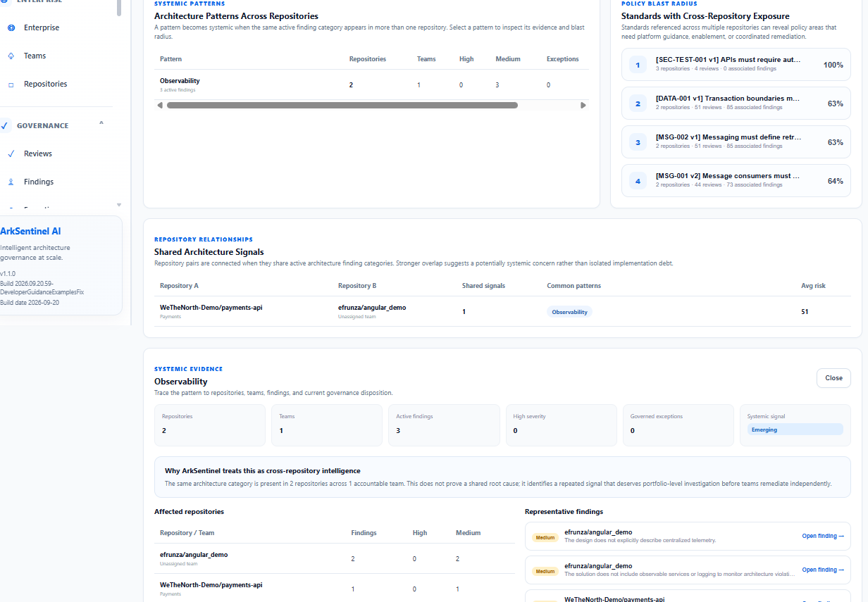
Task: Click the Findings column header in Affected repositories
Action: pyautogui.click(x=364, y=533)
